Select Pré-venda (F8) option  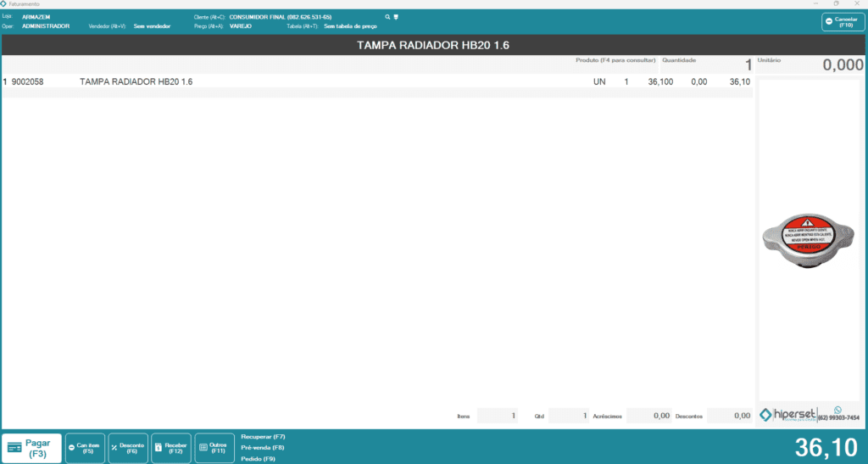(x=262, y=447)
